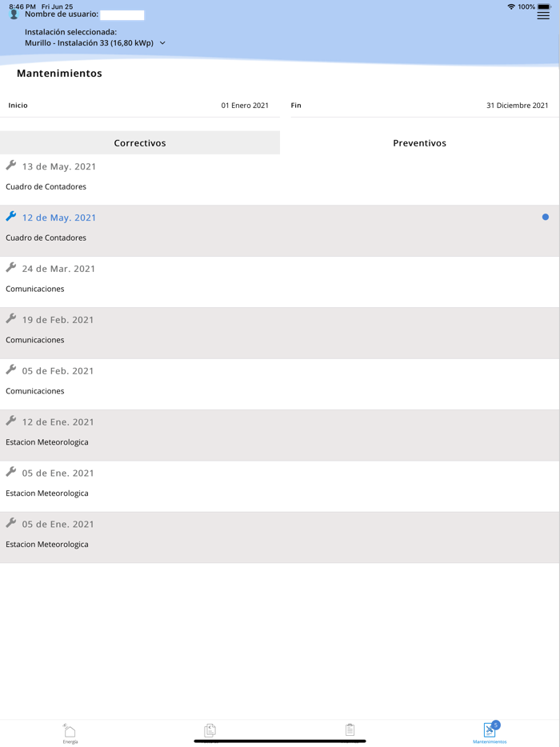The height and width of the screenshot is (747, 560).
Task: Open the Energía tab icon
Action: tap(70, 733)
